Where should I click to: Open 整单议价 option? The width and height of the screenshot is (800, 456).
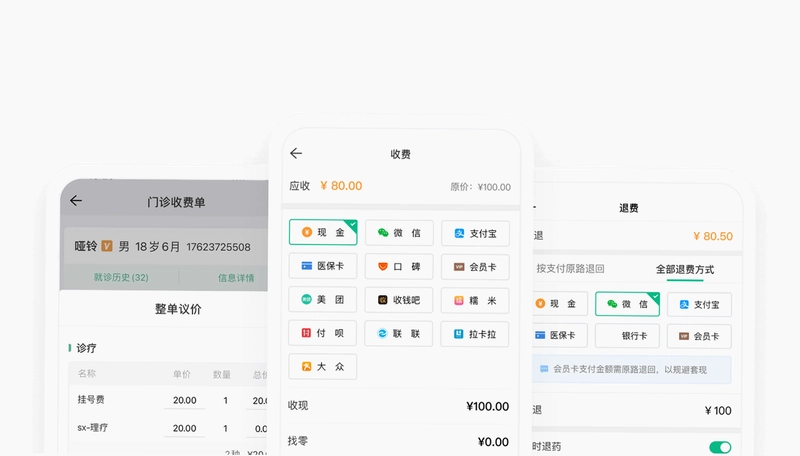point(178,309)
